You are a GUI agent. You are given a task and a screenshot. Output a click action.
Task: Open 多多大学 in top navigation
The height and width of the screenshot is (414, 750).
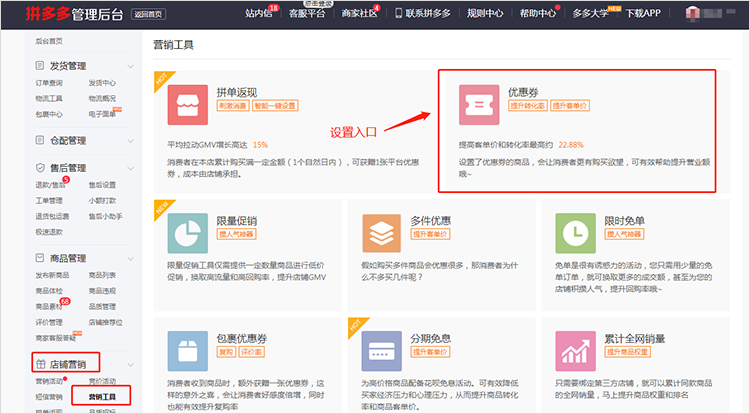click(591, 13)
